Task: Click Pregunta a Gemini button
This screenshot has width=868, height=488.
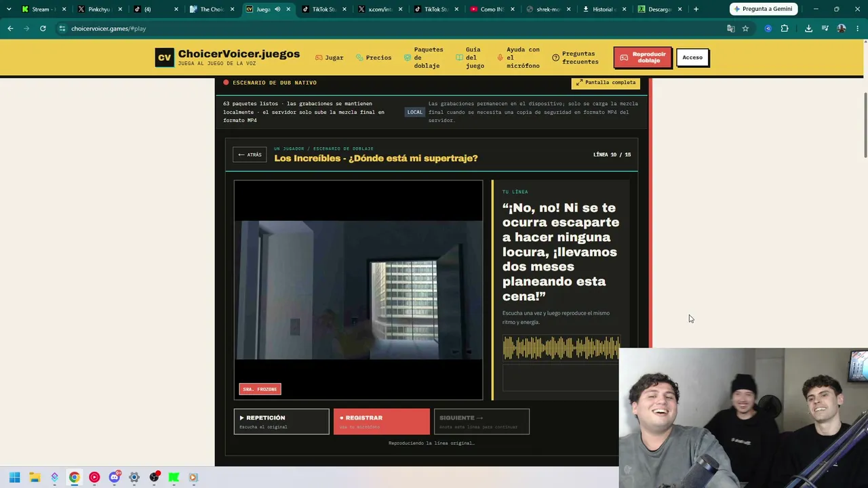Action: (x=764, y=9)
